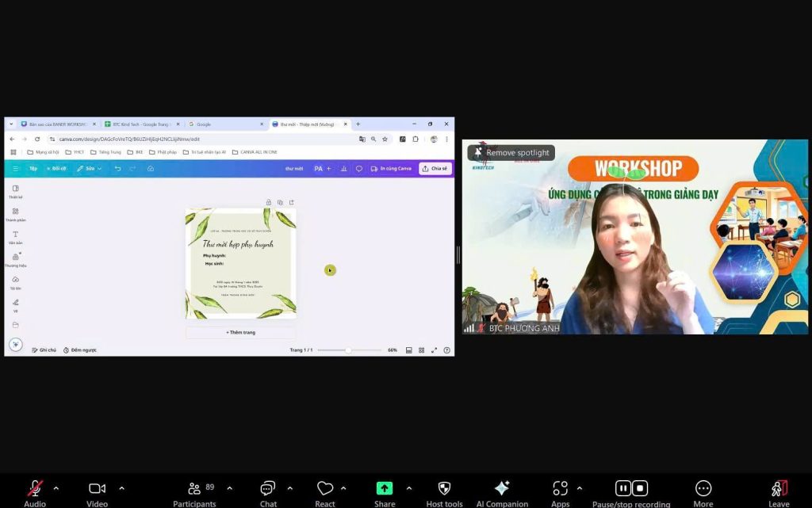The height and width of the screenshot is (508, 812).
Task: Open the Zoom Apps panel
Action: click(560, 489)
